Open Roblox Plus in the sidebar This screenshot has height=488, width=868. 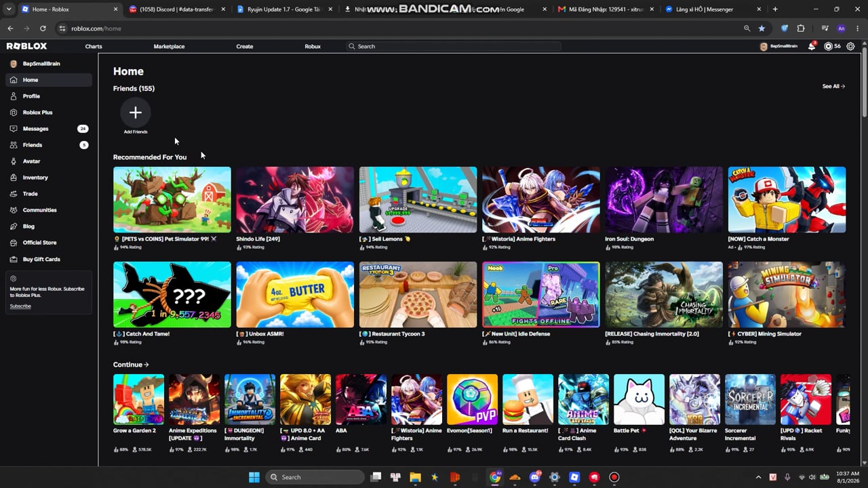point(49,113)
